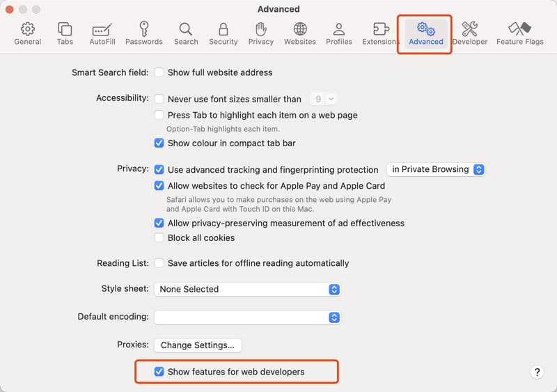
Task: Uncheck Show features for web developers
Action: pyautogui.click(x=159, y=372)
